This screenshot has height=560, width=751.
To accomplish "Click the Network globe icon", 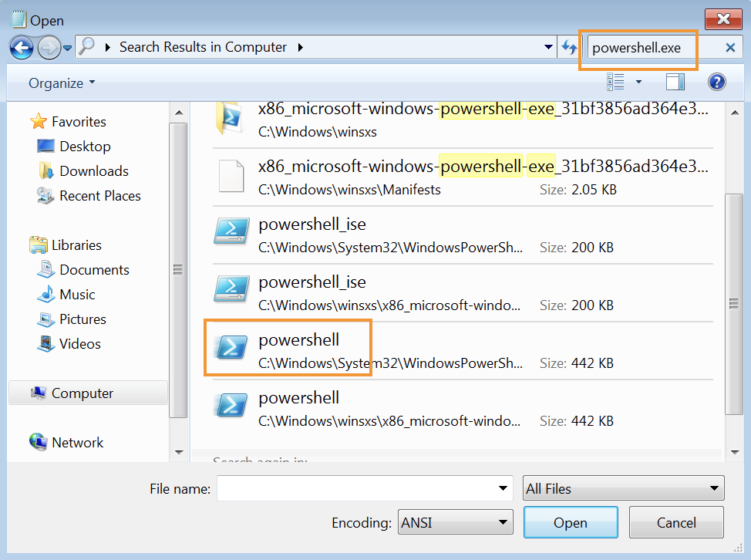I will (x=39, y=442).
